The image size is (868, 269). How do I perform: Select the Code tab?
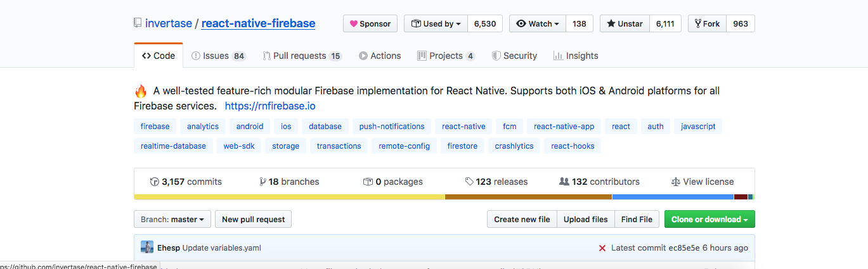[159, 56]
